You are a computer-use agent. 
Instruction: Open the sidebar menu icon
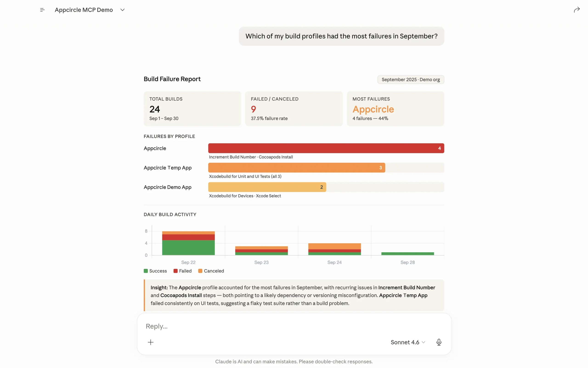(x=42, y=10)
